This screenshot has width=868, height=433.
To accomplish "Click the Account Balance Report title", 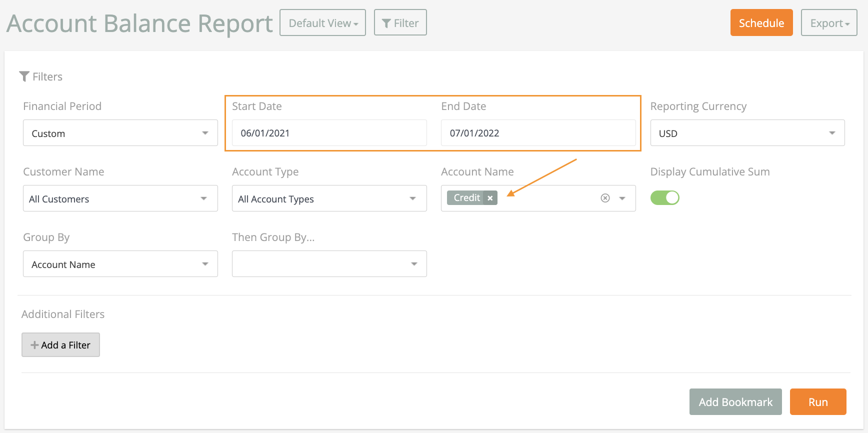I will [x=139, y=23].
